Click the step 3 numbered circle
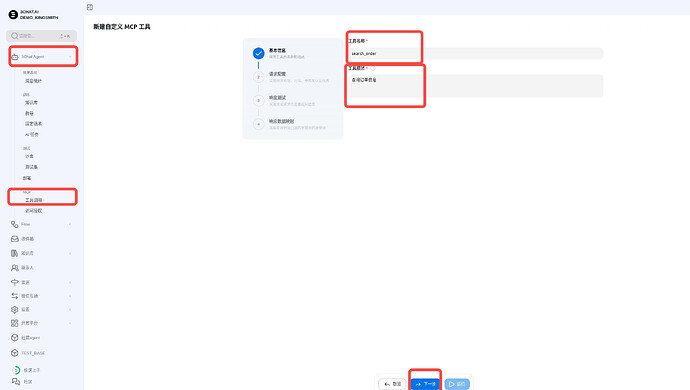690x390 pixels. [x=258, y=100]
